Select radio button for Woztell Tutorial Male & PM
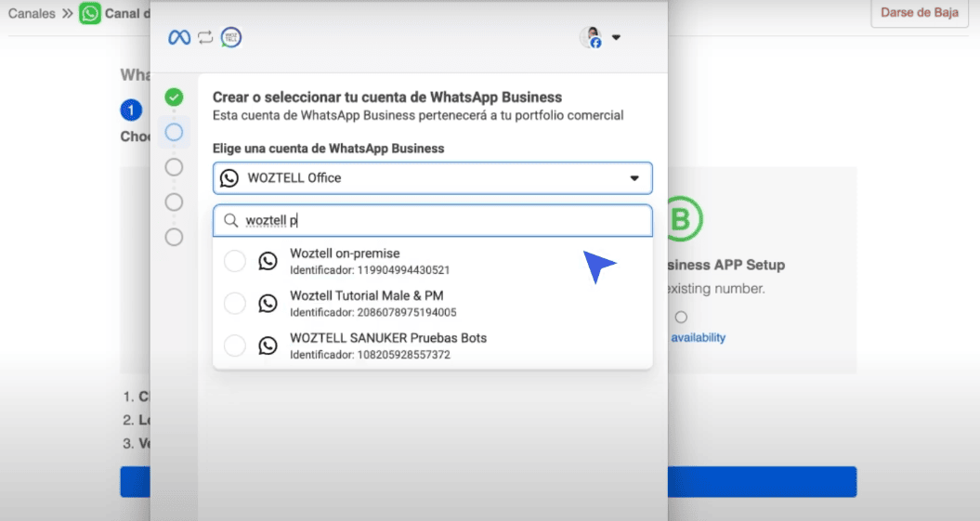Screen dimensions: 980x521 (x=235, y=303)
